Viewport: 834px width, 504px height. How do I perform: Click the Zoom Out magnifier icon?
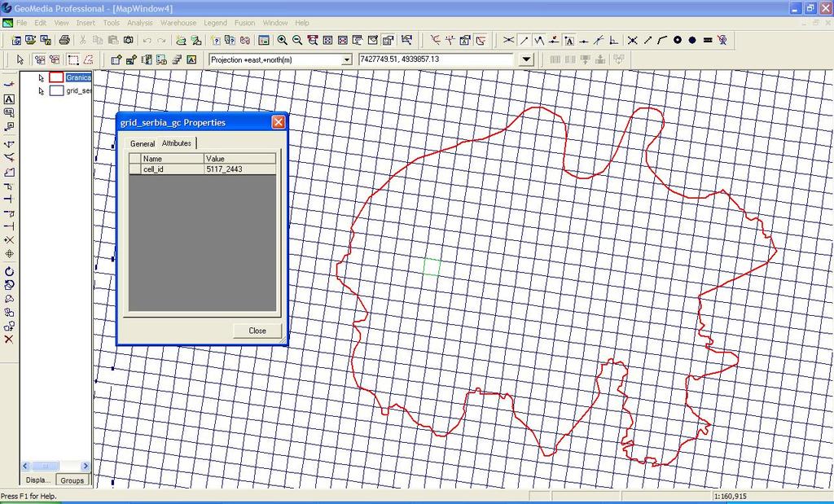[297, 40]
